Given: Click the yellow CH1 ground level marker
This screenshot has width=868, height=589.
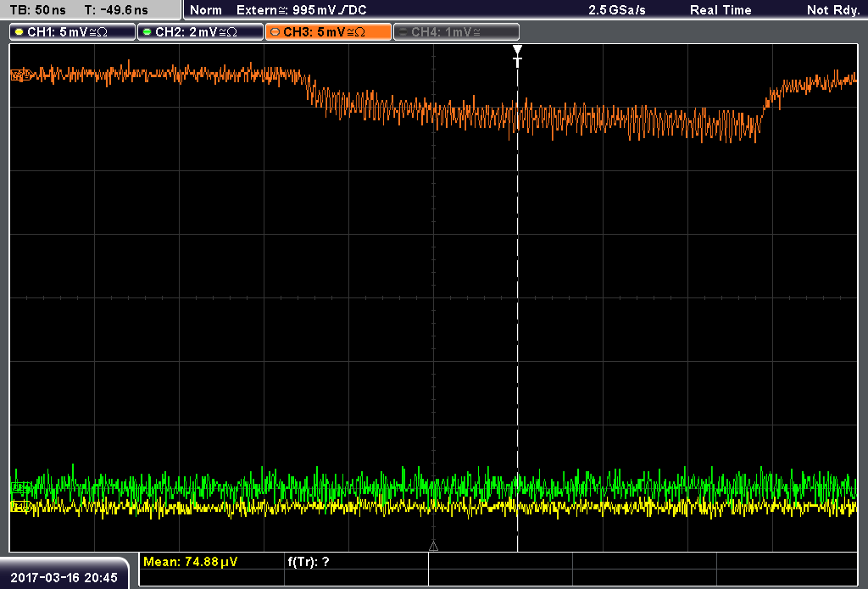Looking at the screenshot, I should click(21, 506).
